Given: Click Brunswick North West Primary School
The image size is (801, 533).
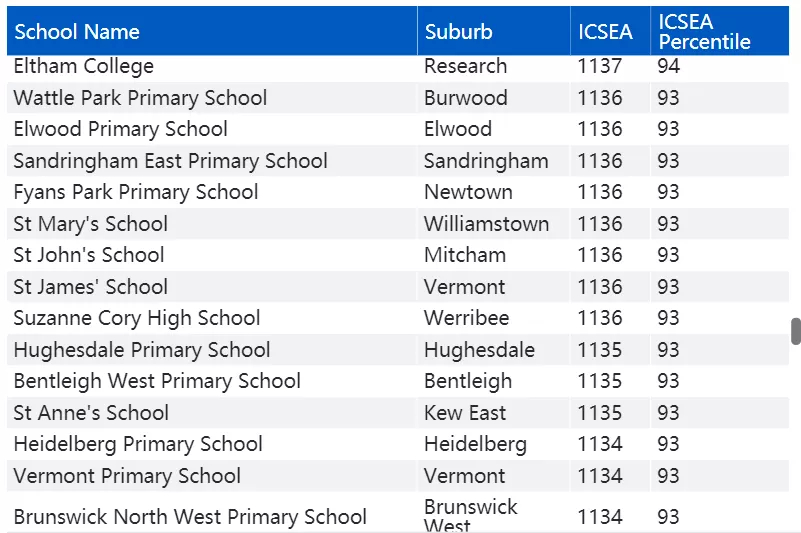Looking at the screenshot, I should click(190, 517).
